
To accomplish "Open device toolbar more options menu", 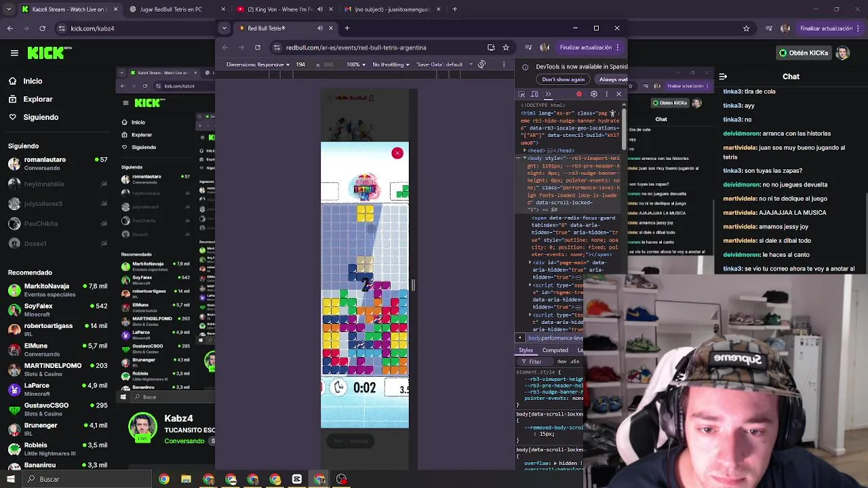I will (x=504, y=64).
